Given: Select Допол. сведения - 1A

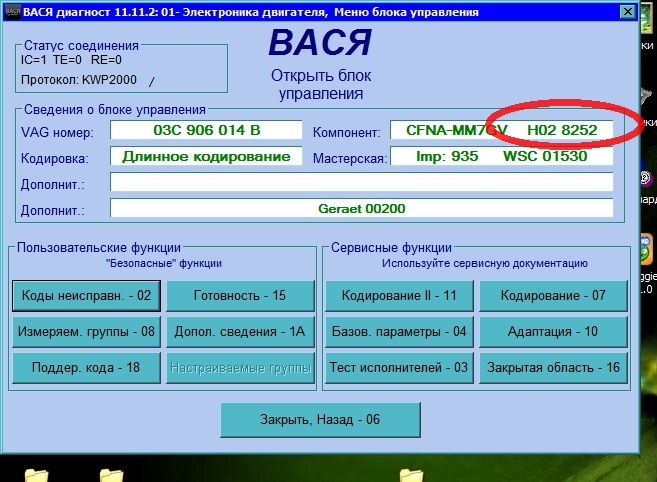Looking at the screenshot, I should point(240,332).
